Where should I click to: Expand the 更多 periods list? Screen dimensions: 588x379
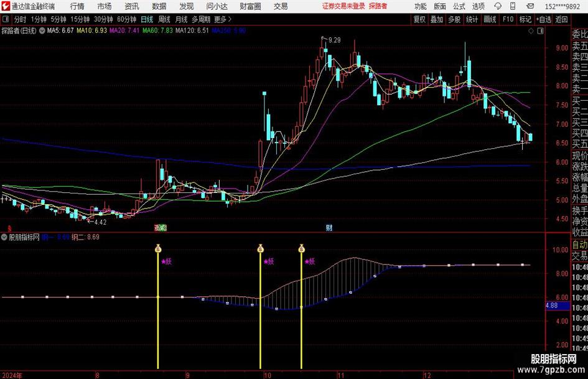click(223, 19)
